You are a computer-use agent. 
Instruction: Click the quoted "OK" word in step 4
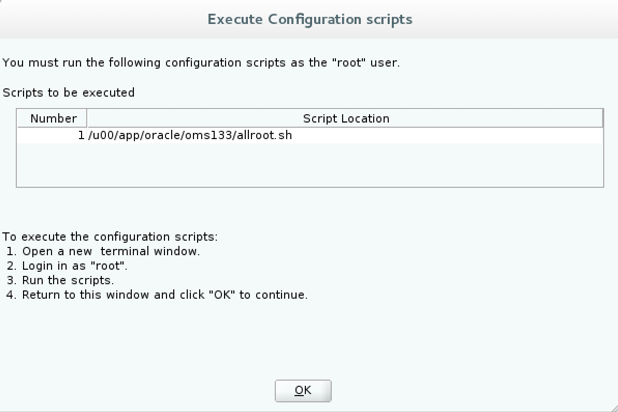click(222, 295)
